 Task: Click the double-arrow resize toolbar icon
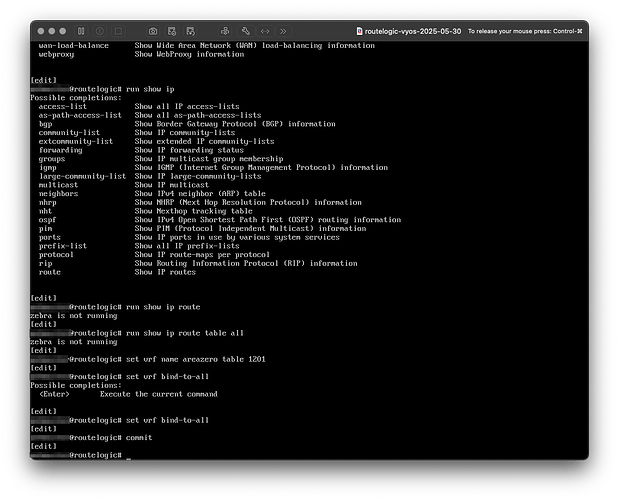265,31
